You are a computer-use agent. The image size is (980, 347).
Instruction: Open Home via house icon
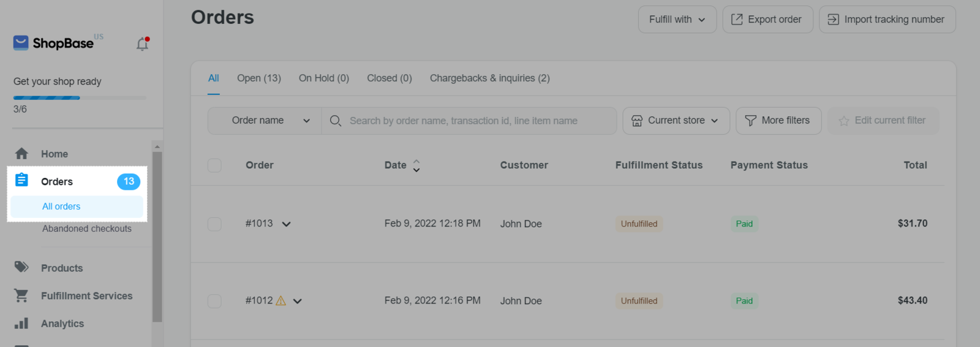tap(21, 154)
